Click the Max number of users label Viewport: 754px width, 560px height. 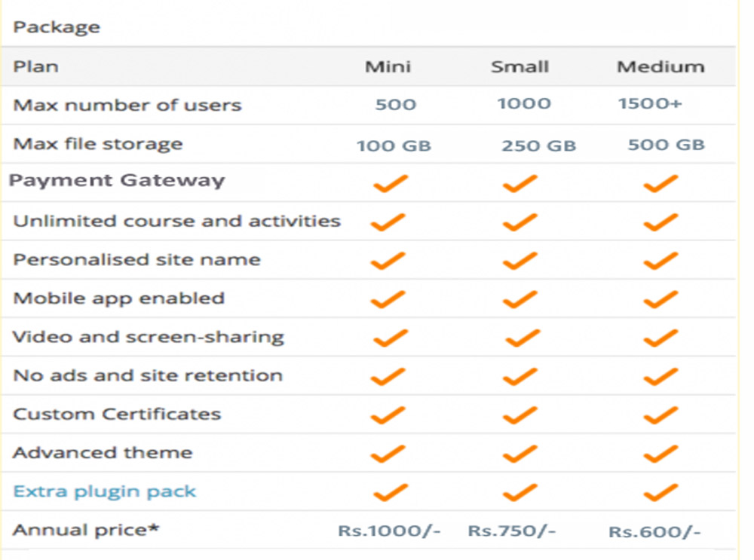tap(127, 105)
